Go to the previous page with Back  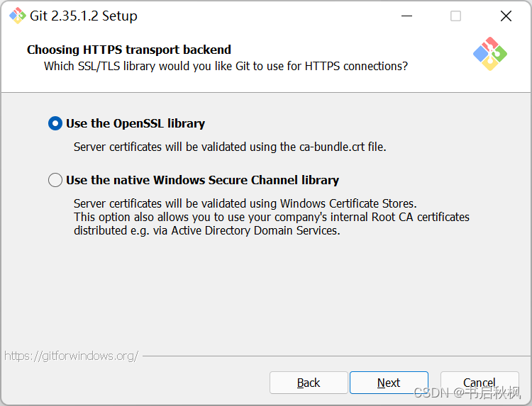(x=309, y=383)
